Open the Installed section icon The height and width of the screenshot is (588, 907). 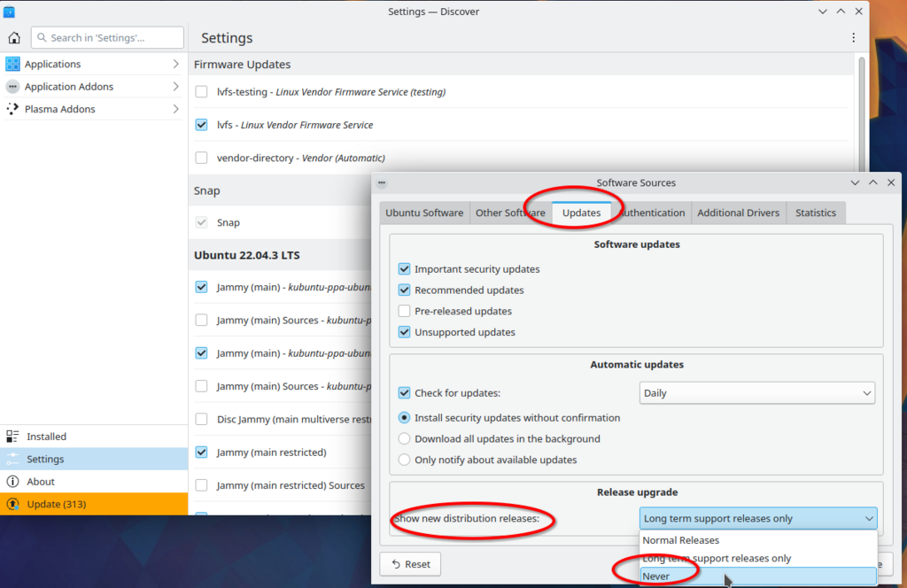click(x=12, y=437)
